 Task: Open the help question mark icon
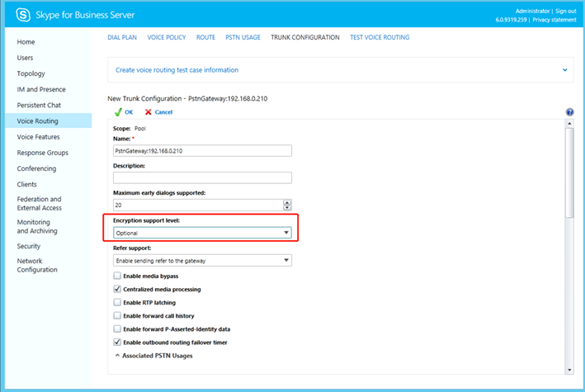(569, 112)
